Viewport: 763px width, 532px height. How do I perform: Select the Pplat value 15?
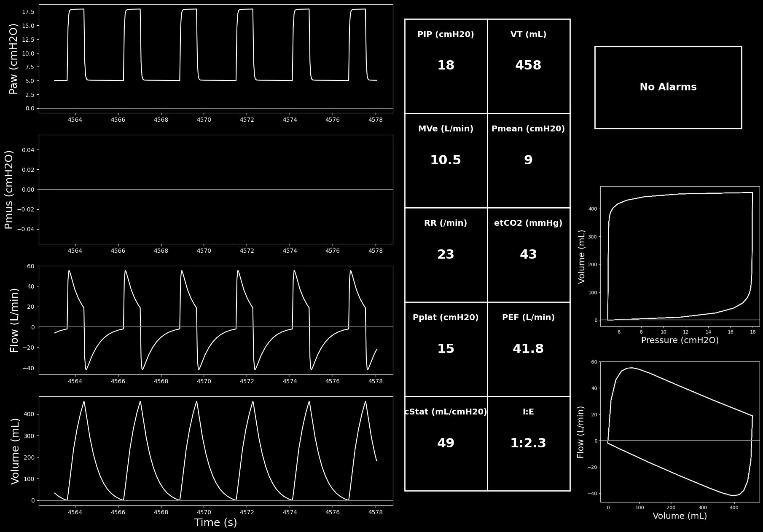(x=446, y=349)
